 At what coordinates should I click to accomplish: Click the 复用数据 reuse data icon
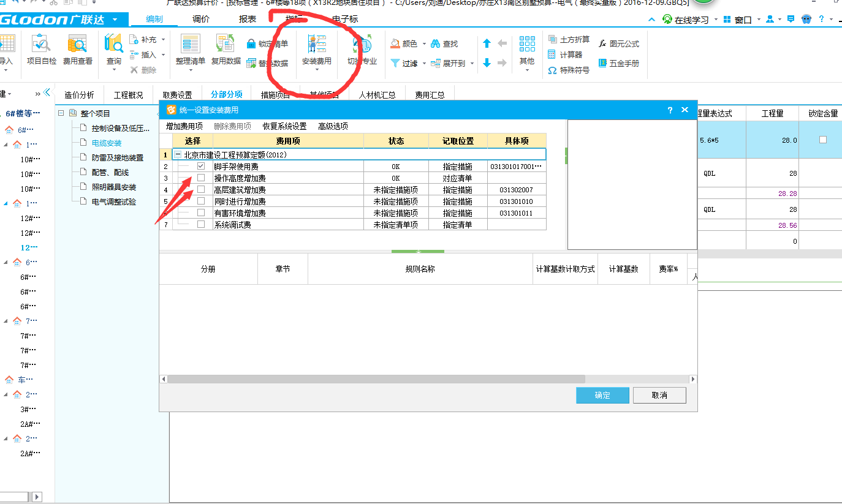coord(226,44)
